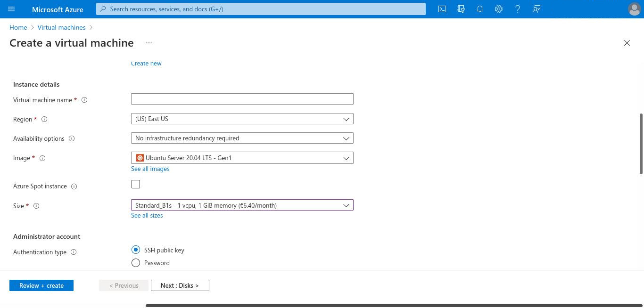Go to Virtual machines in breadcrumb
Viewport: 644px width, 308px height.
(x=61, y=27)
